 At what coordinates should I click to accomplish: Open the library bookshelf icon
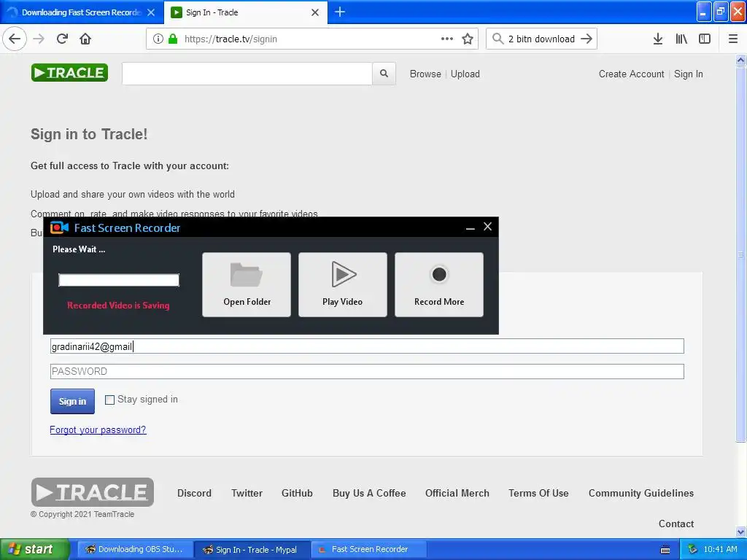pos(681,39)
